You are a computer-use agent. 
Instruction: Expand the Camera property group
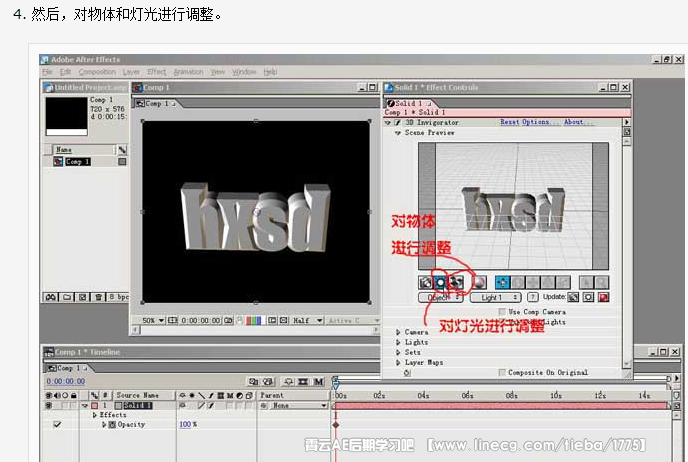pos(398,332)
